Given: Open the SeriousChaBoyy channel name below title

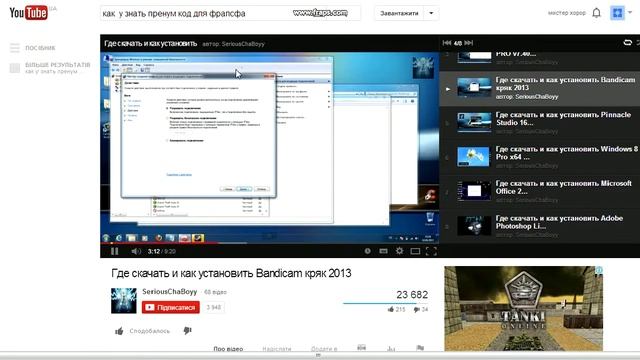Looking at the screenshot, I should 169,292.
